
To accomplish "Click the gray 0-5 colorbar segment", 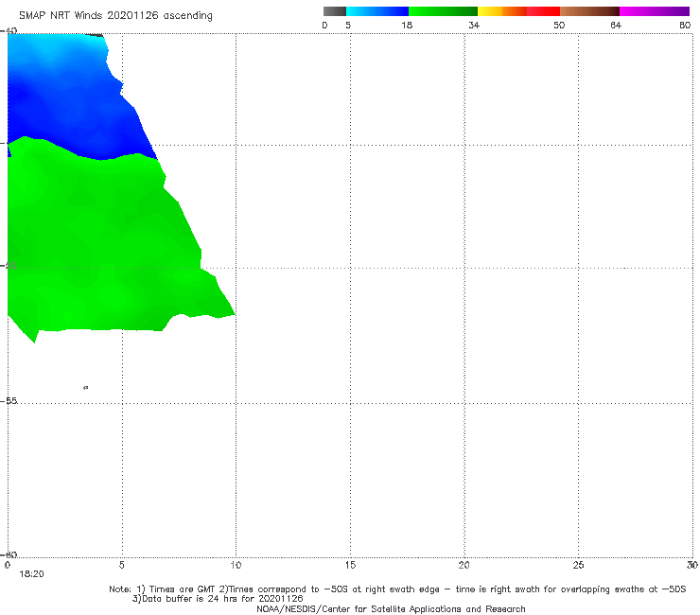I will (x=335, y=11).
